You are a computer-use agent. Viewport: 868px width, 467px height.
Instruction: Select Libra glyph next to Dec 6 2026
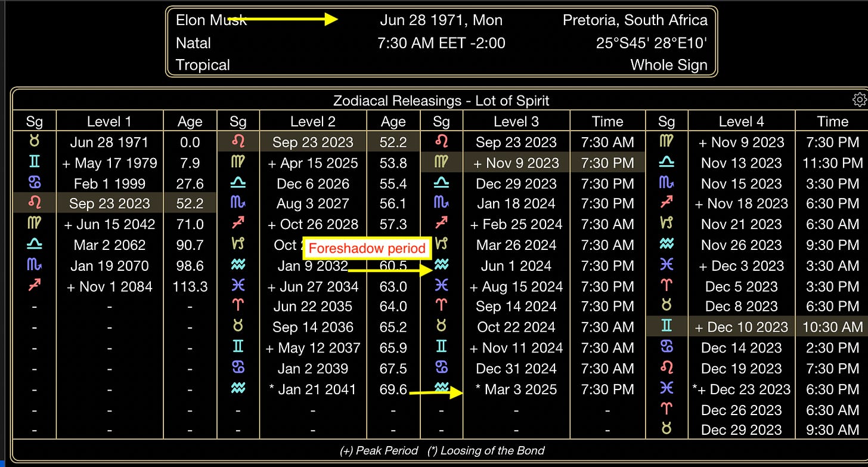[x=238, y=184]
